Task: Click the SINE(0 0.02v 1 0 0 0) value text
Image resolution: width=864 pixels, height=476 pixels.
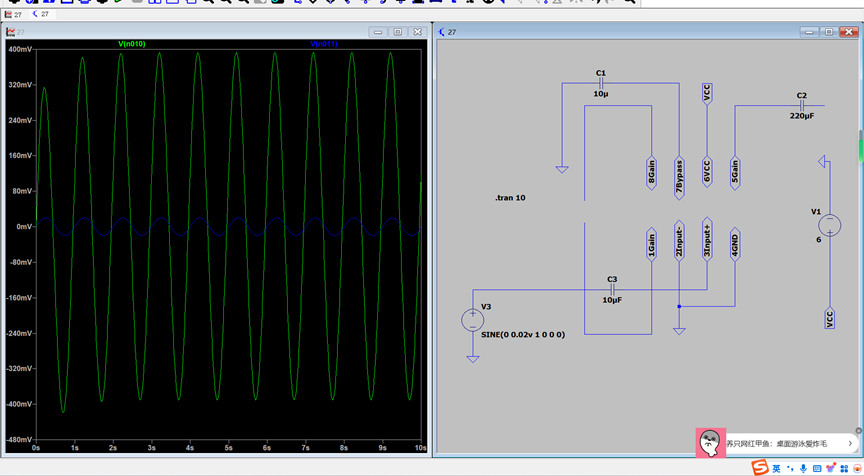Action: point(522,334)
